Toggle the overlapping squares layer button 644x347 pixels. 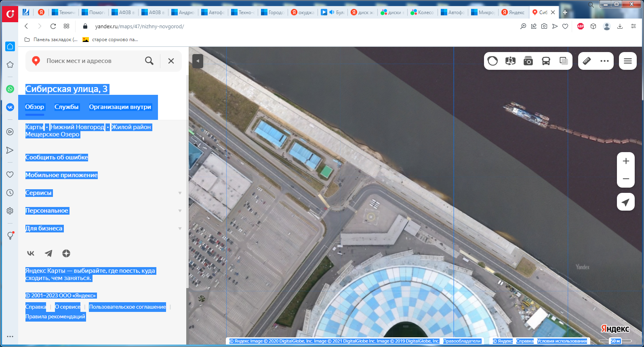coord(564,61)
